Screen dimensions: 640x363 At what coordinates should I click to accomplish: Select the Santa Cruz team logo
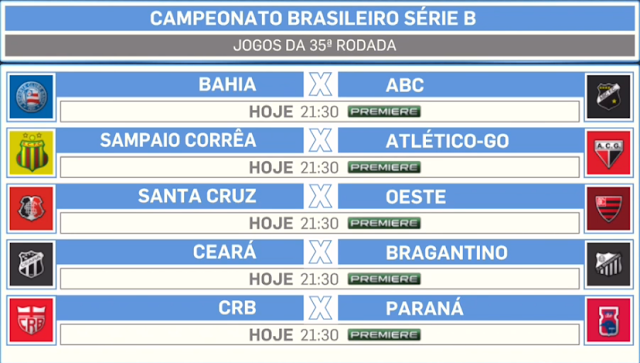point(31,209)
